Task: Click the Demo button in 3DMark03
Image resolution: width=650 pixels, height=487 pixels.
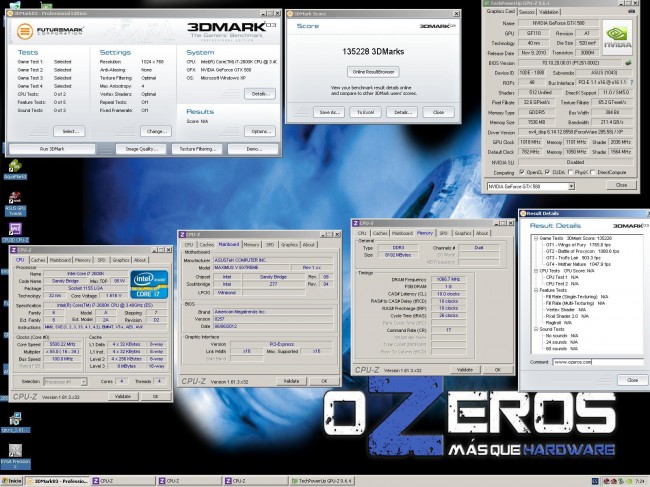Action: 253,149
